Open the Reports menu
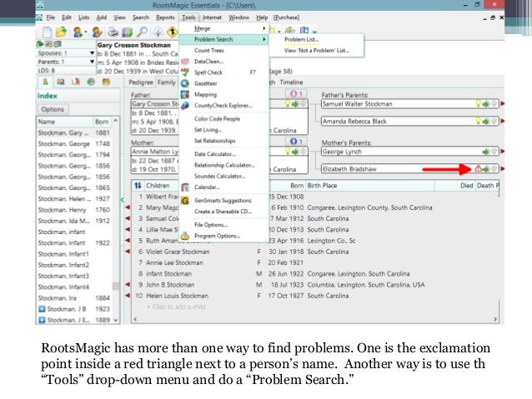Screen dimensions: 532x399 click(165, 17)
